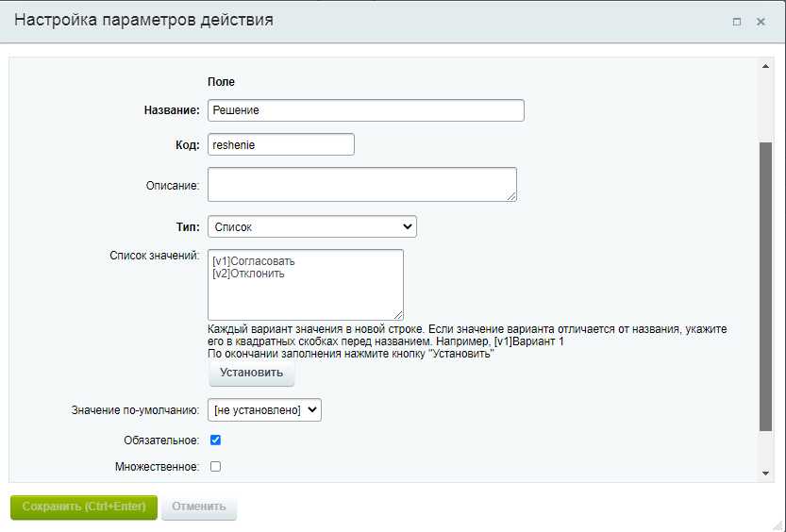Click the vertical scrollbar thumb
This screenshot has width=786, height=532.
point(765,287)
